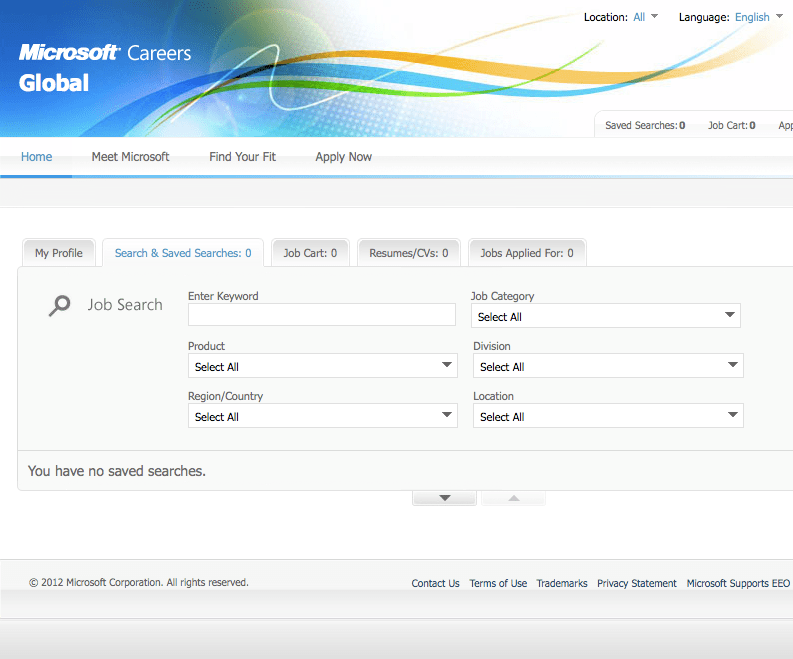Screen dimensions: 793x659
Task: Open the Privacy Statement link
Action: 637,583
